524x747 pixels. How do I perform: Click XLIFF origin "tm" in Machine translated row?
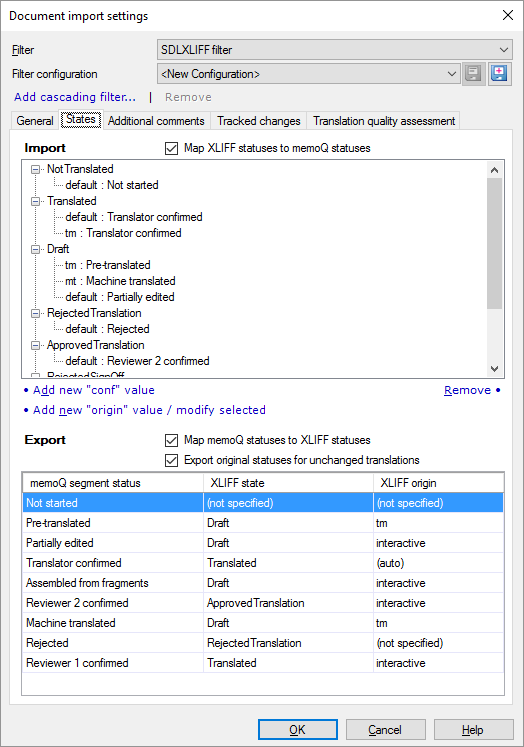(439, 623)
